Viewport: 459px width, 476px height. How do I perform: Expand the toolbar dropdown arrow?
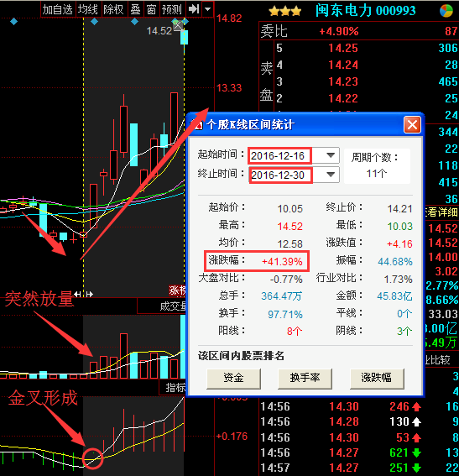[207, 9]
